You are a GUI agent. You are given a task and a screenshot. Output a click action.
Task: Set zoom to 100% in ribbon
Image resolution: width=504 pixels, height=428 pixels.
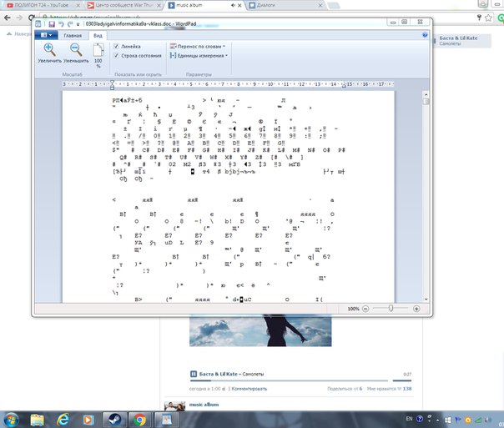tap(98, 56)
